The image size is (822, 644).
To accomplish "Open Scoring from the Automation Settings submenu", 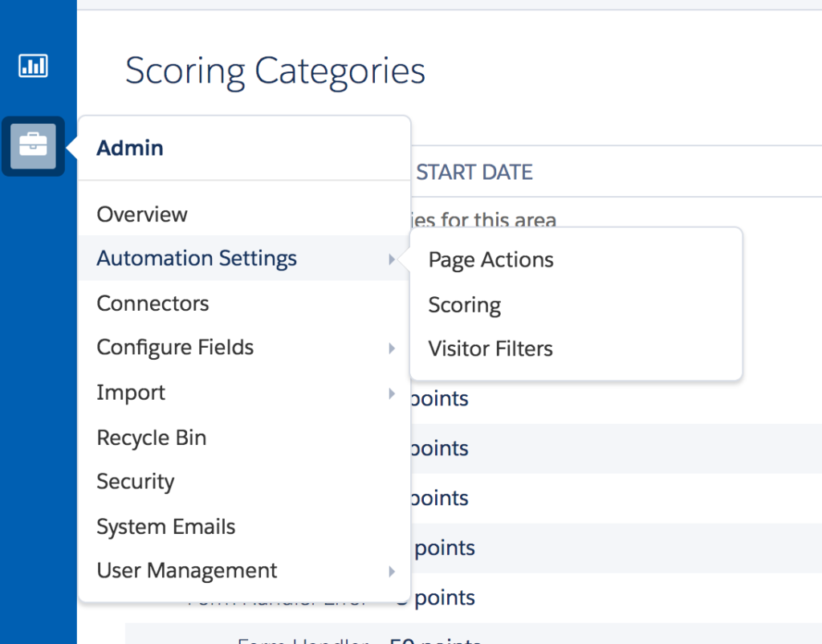I will point(464,304).
